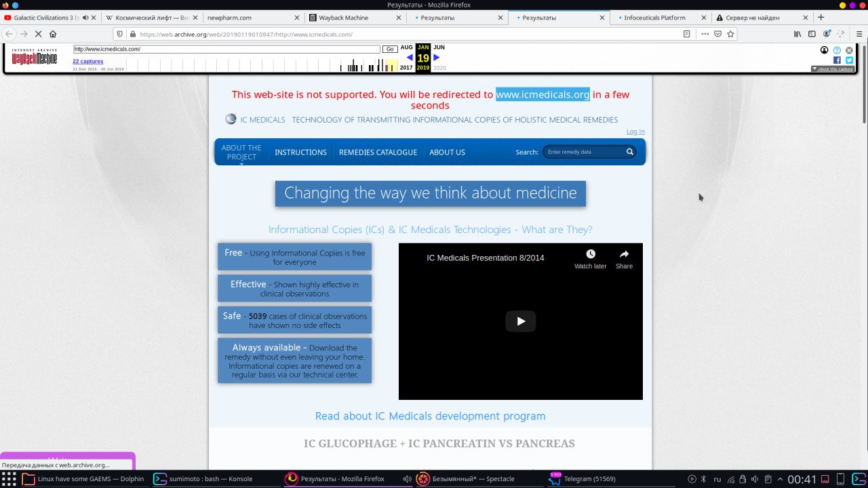
Task: Mute the Galactic Civilizations tab audio
Action: [x=86, y=18]
